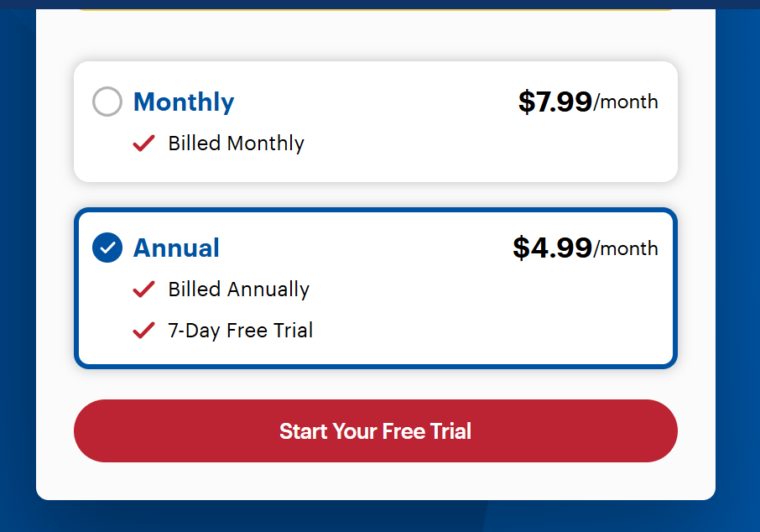This screenshot has width=760, height=532.
Task: Click the 7-Day Free Trial text
Action: pyautogui.click(x=240, y=331)
